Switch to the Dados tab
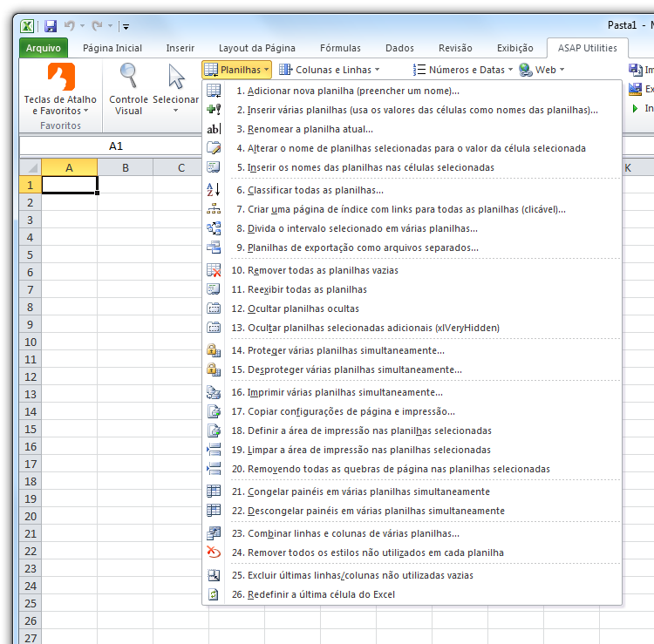This screenshot has height=644, width=654. [x=399, y=48]
